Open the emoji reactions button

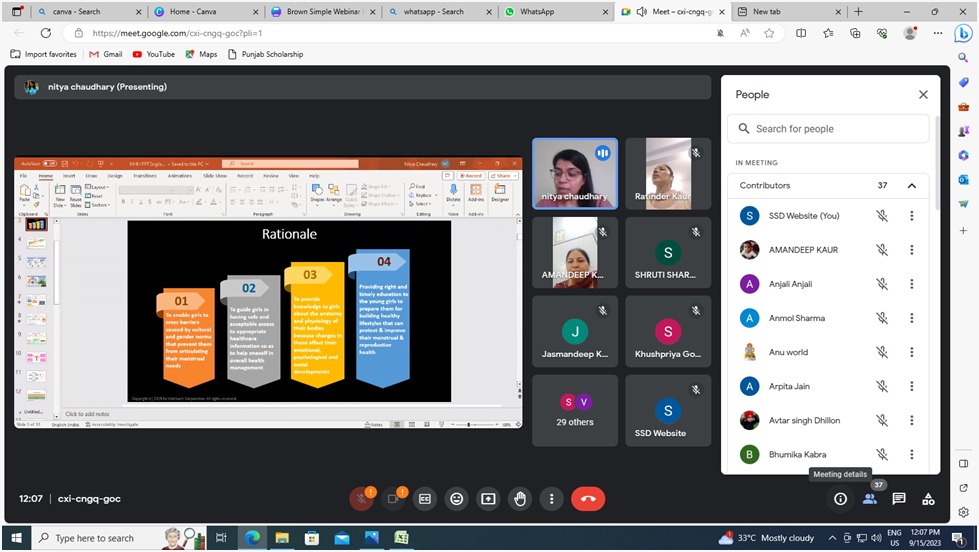(457, 498)
